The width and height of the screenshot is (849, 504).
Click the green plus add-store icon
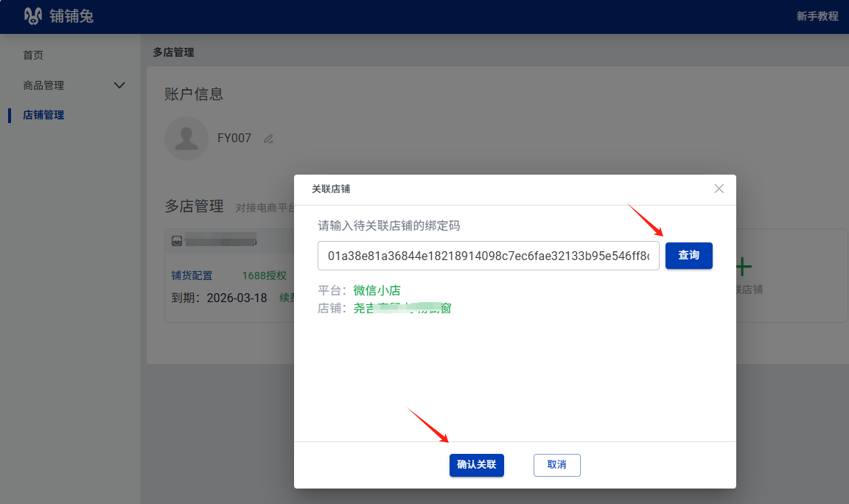[743, 266]
